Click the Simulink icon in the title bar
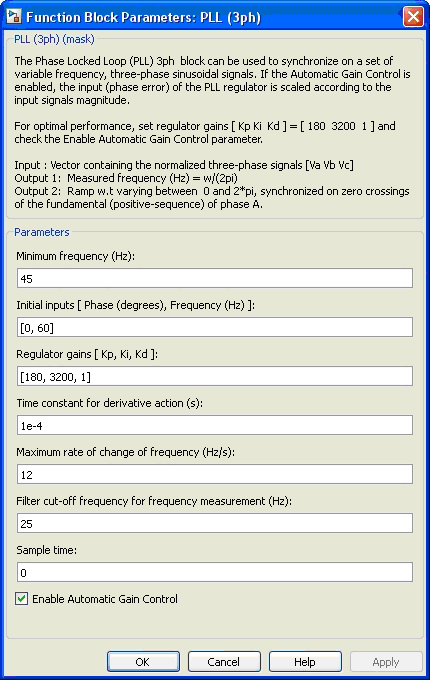 coord(13,17)
